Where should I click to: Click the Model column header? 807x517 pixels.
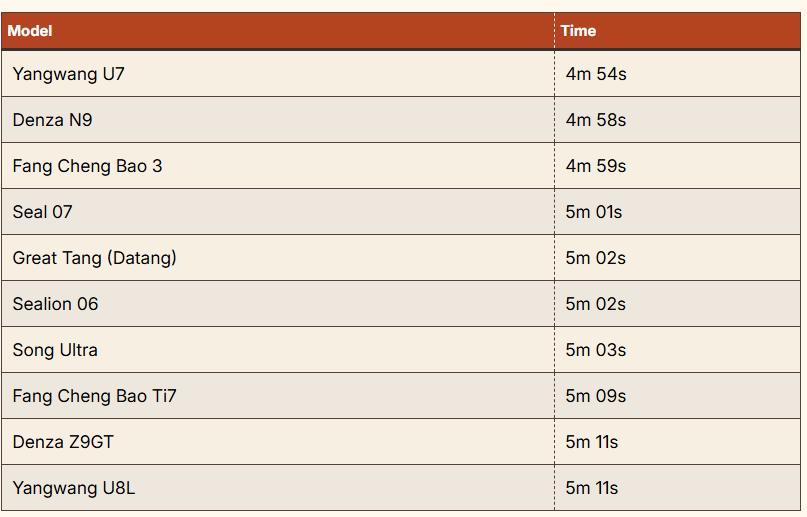click(30, 31)
